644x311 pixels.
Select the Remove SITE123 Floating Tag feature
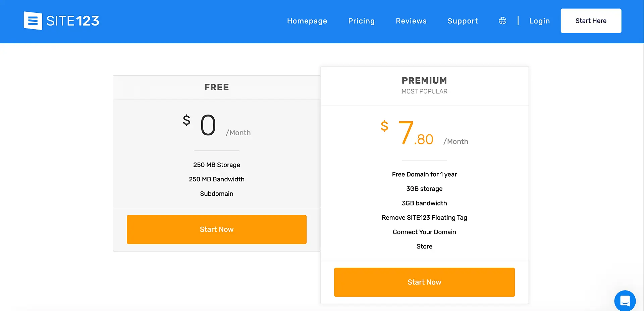pos(424,218)
